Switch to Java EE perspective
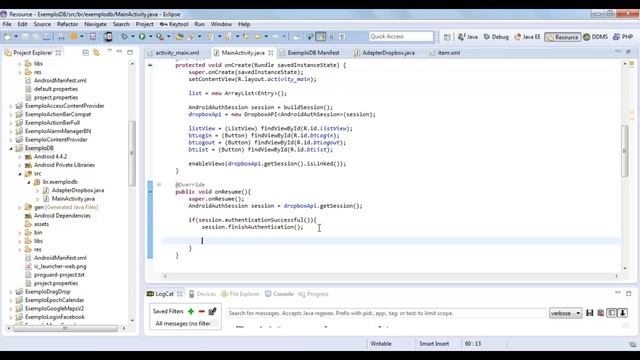 (x=528, y=37)
